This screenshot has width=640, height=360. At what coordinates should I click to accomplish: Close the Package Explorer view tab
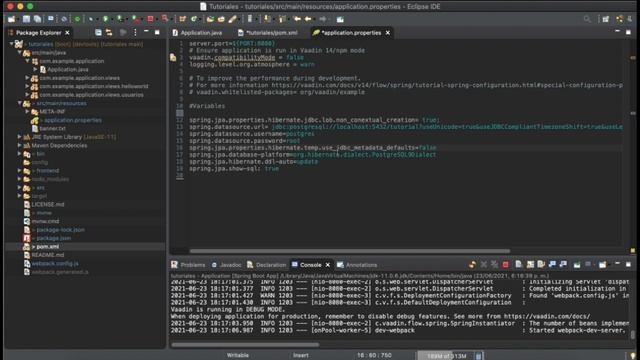tap(67, 33)
